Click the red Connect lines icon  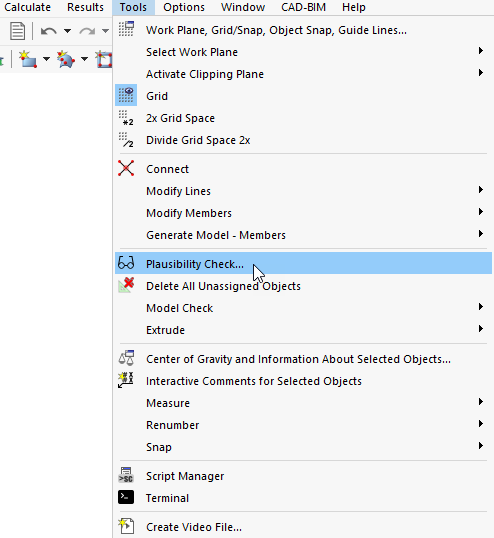tap(126, 168)
